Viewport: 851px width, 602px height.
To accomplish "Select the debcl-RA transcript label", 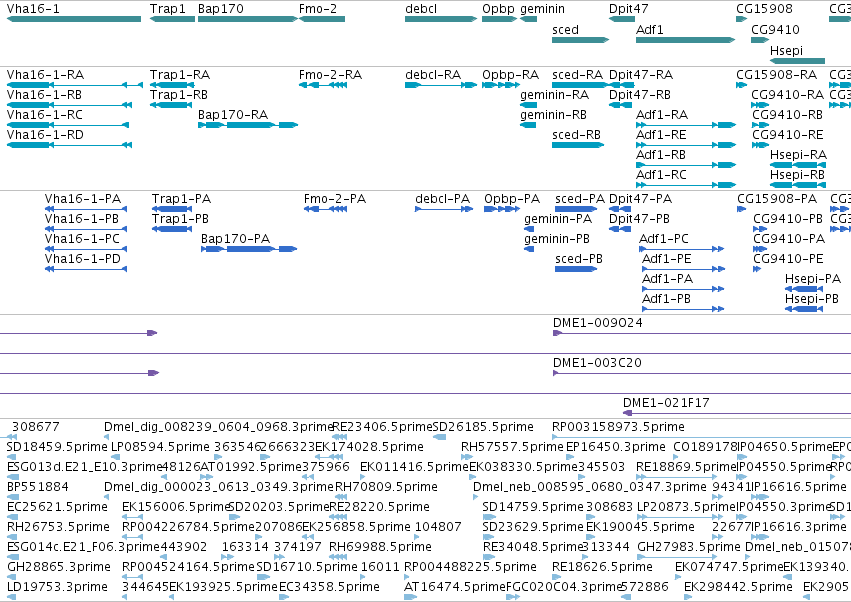I will [x=433, y=74].
